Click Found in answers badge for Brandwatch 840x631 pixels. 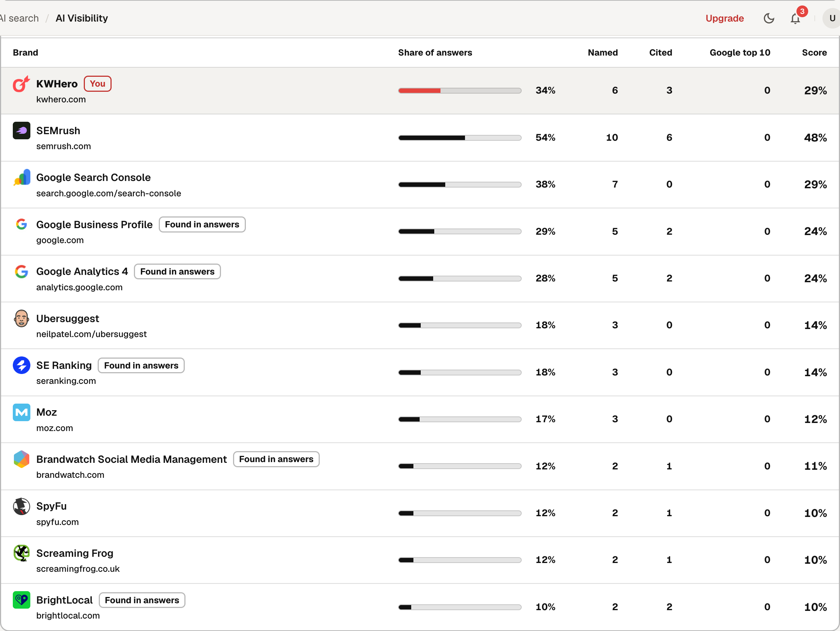276,460
